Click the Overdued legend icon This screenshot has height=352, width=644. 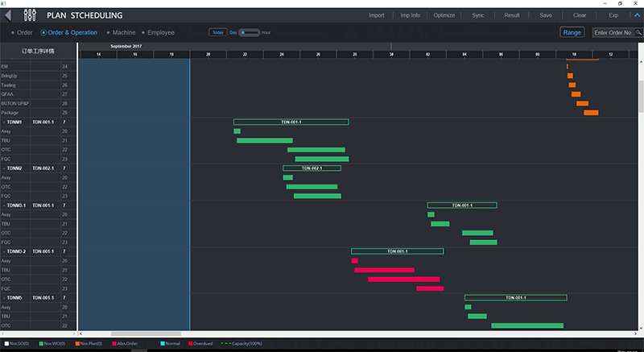pyautogui.click(x=190, y=344)
